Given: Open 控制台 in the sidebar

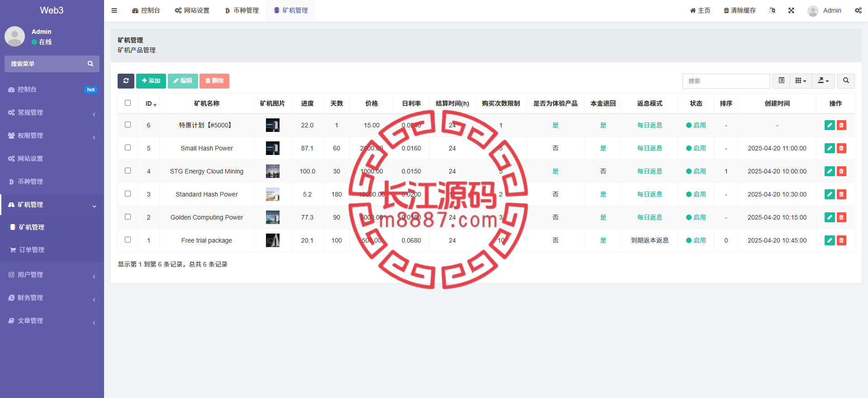Looking at the screenshot, I should click(x=52, y=89).
